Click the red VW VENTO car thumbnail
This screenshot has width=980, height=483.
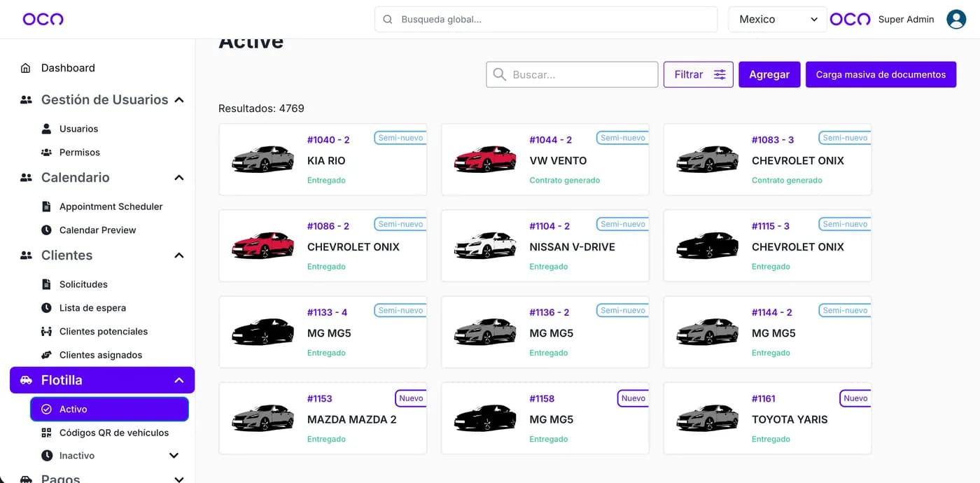(x=485, y=160)
